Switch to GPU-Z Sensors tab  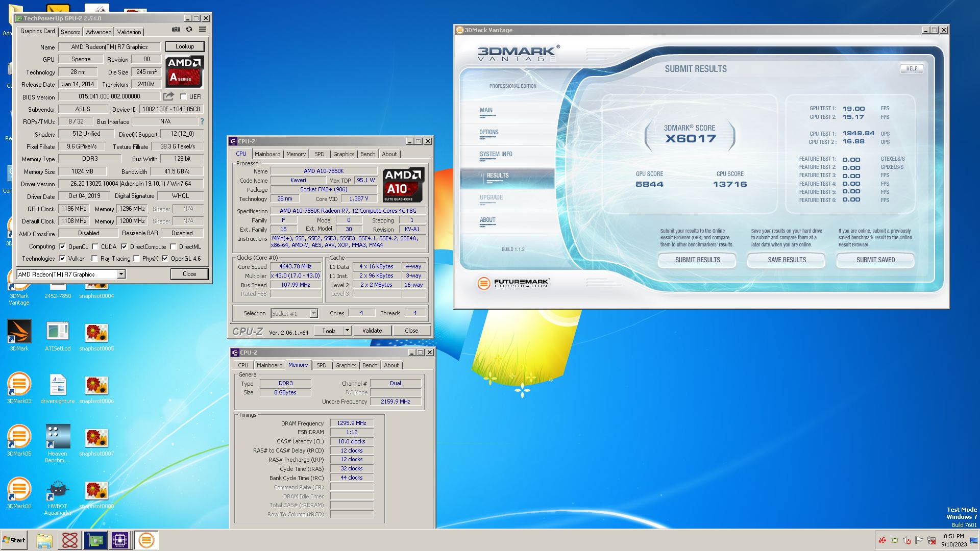[70, 32]
